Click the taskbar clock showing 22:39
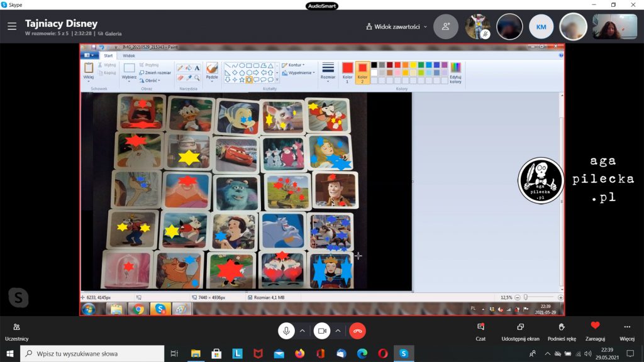This screenshot has height=362, width=644. click(607, 353)
